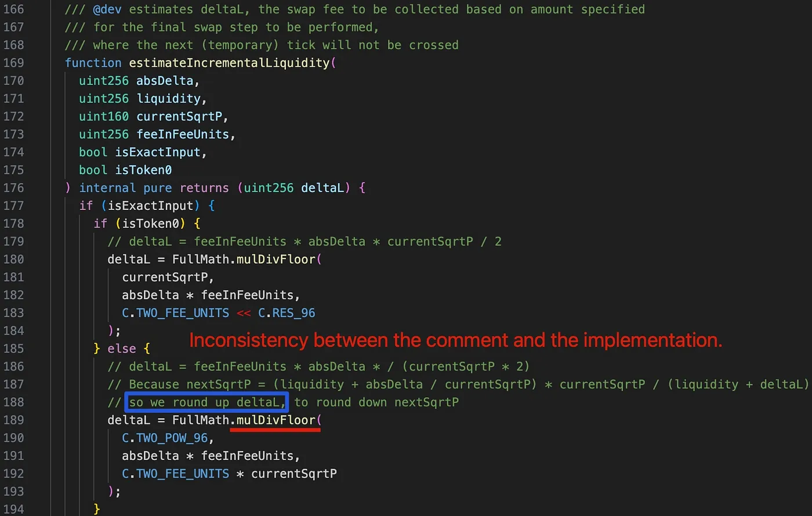Click the absDelta parameter declaration
Viewport: 812px width, 516px height.
pos(164,81)
